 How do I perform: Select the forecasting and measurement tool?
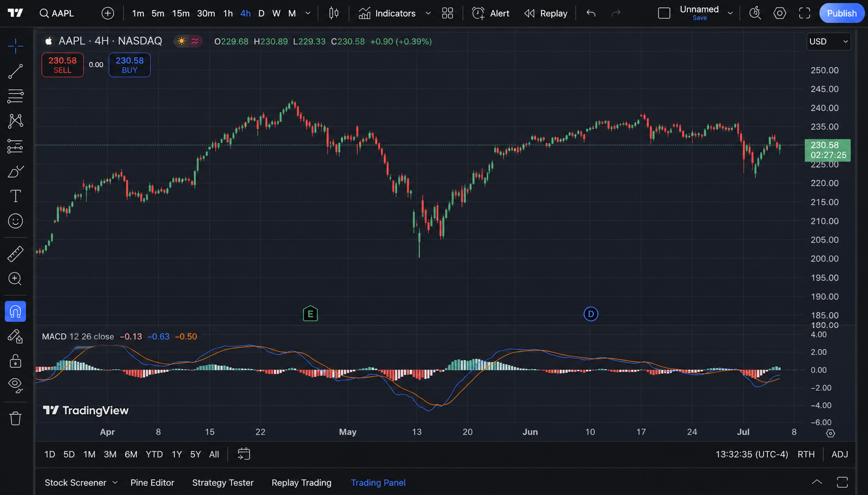point(16,146)
